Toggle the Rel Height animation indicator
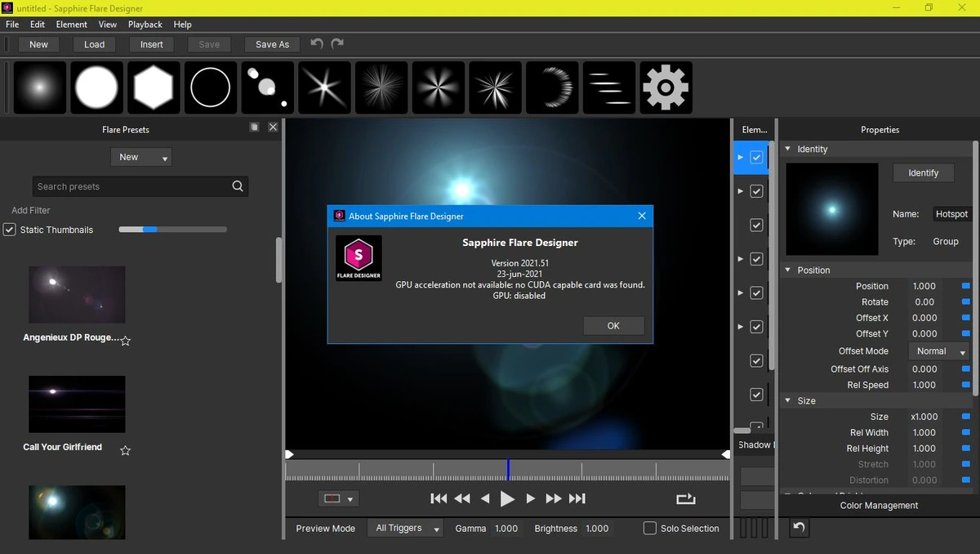This screenshot has height=554, width=980. coord(966,449)
